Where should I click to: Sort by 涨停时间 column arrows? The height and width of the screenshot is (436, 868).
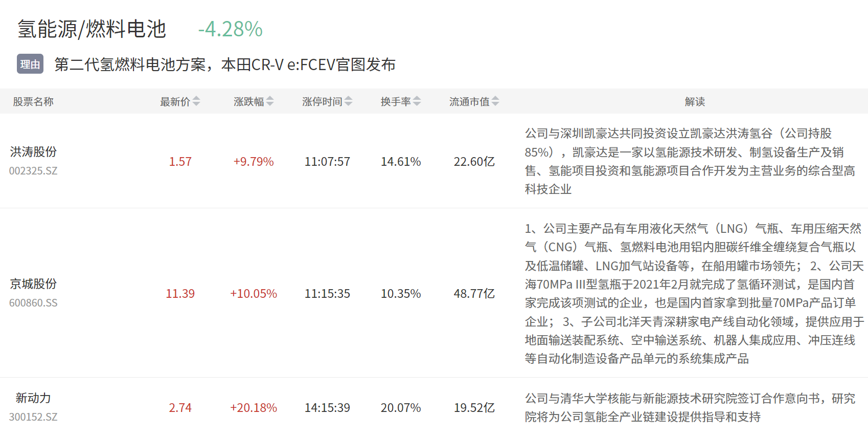(x=349, y=101)
